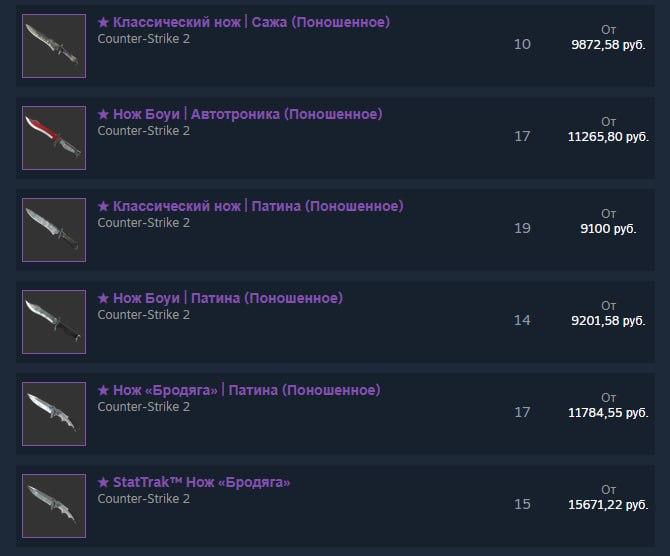This screenshot has height=556, width=670.
Task: Click the Классический нож Патина knife image
Action: pyautogui.click(x=53, y=229)
